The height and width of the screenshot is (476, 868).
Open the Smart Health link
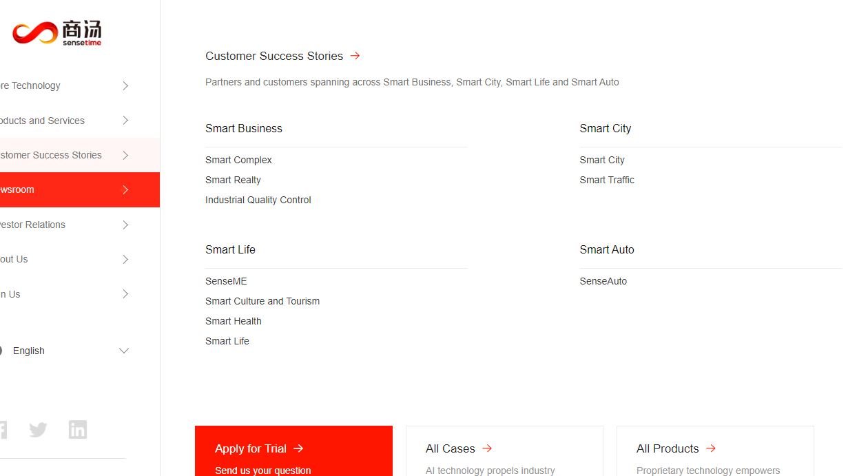tap(234, 321)
